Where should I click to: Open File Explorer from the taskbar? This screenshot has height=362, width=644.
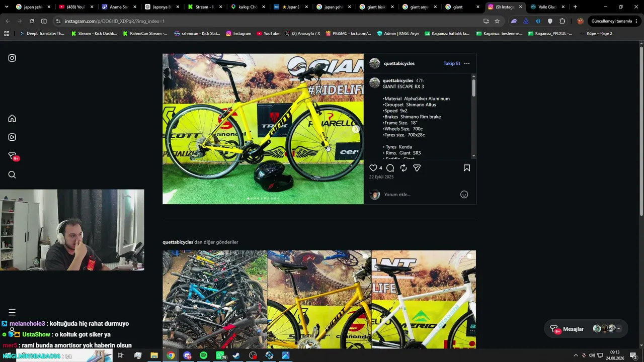click(x=154, y=355)
